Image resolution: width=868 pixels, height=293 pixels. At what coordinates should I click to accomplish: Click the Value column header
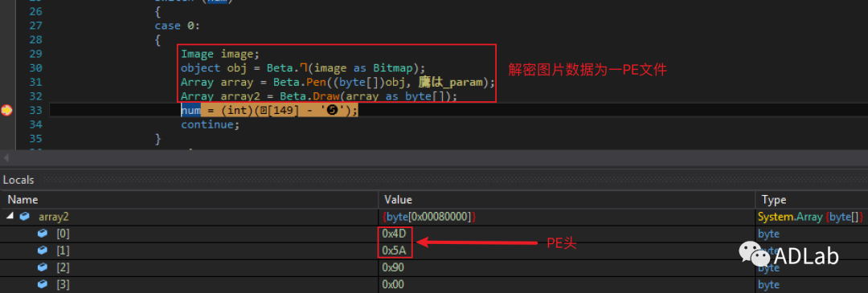397,200
